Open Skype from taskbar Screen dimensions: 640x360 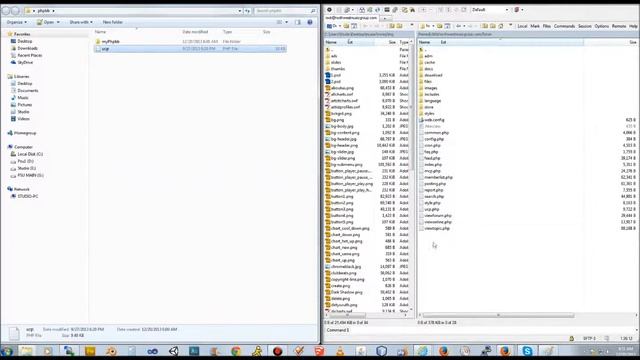[x=527, y=351]
